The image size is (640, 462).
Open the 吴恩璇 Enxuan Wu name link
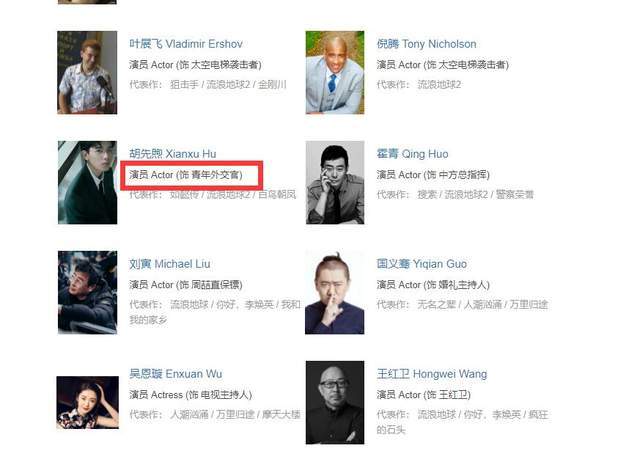[x=176, y=374]
